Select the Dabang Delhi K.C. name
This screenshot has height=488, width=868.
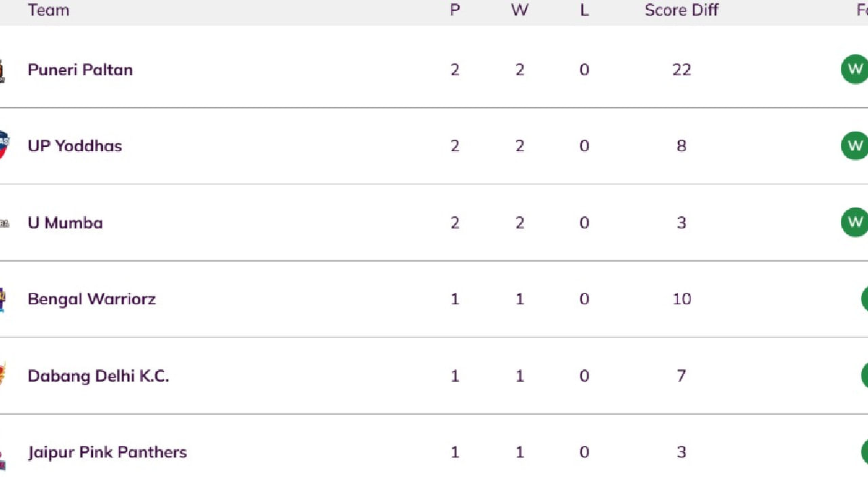tap(98, 375)
